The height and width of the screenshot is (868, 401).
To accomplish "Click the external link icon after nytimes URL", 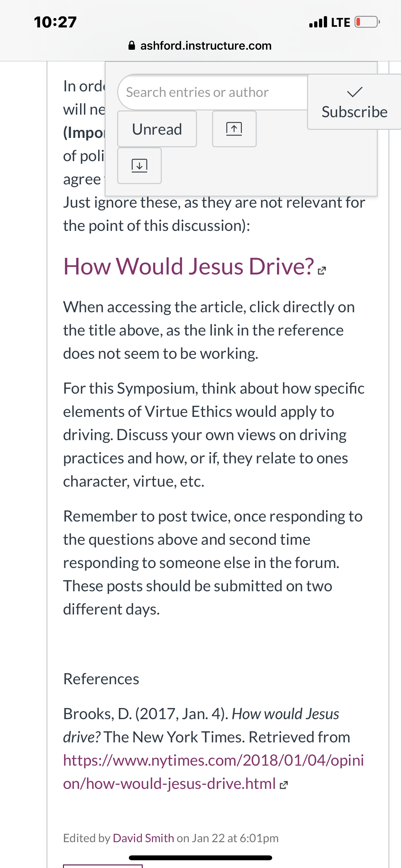I will pos(284,785).
